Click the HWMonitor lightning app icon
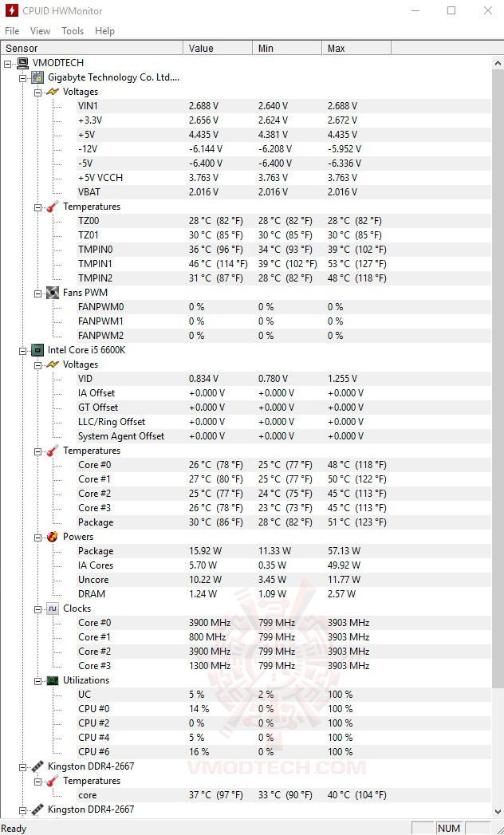Viewport: 504px width, 835px height. (11, 11)
